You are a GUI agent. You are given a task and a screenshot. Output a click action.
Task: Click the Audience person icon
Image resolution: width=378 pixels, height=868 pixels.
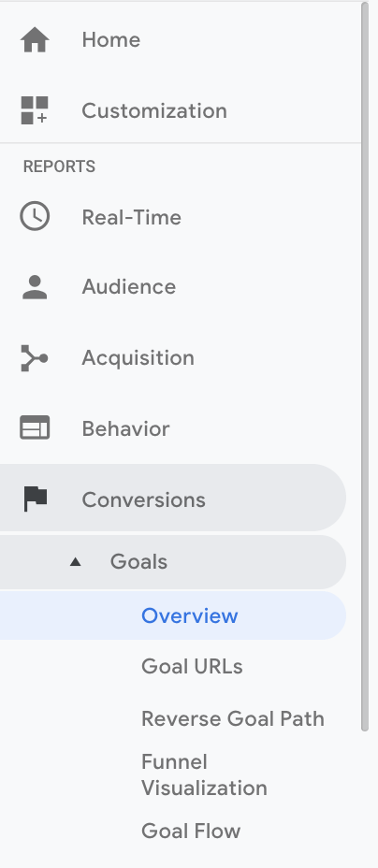35,287
